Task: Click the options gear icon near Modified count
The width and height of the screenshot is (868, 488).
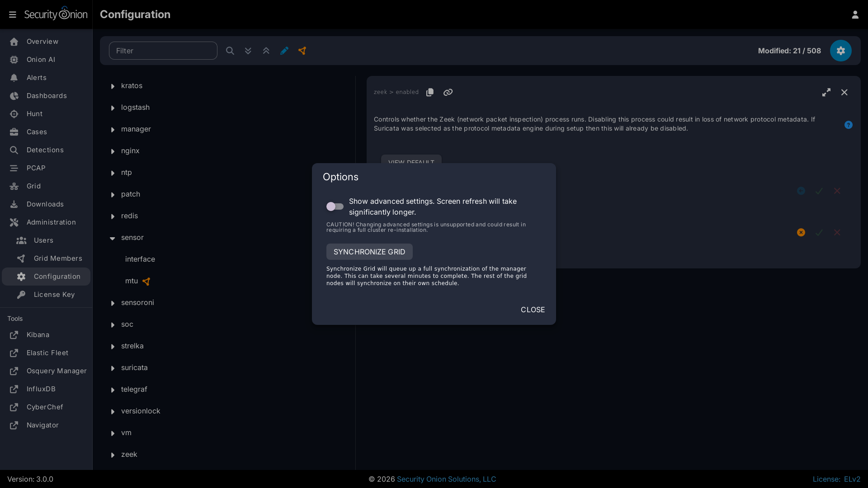Action: coord(840,51)
